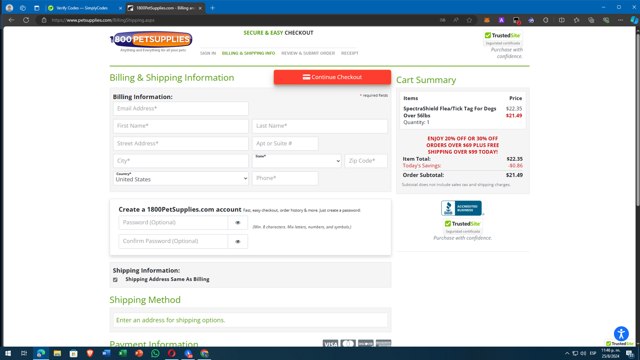Open WhatsApp from the taskbar
Screen dimensions: 640x360
(x=155, y=353)
